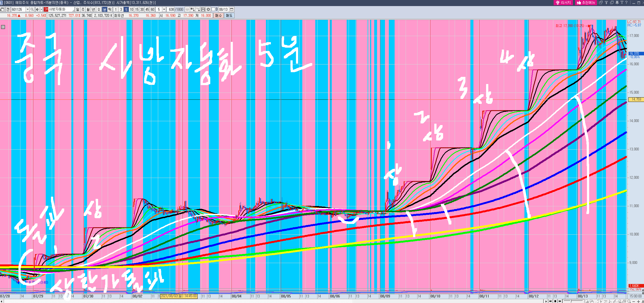The image size is (644, 303).
Task: Click the playback speed slider handle
Action: [571, 301]
